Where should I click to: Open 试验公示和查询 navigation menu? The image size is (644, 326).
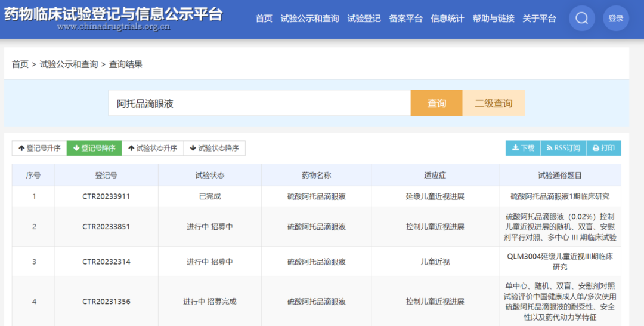[309, 19]
